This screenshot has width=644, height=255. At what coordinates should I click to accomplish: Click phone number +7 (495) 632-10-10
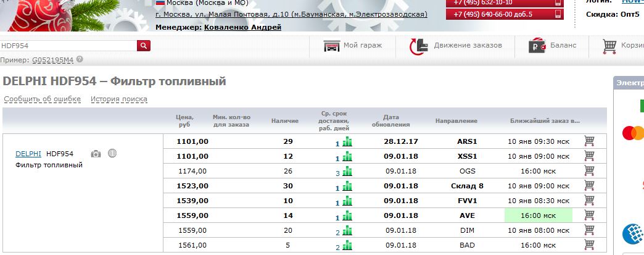coord(483,2)
